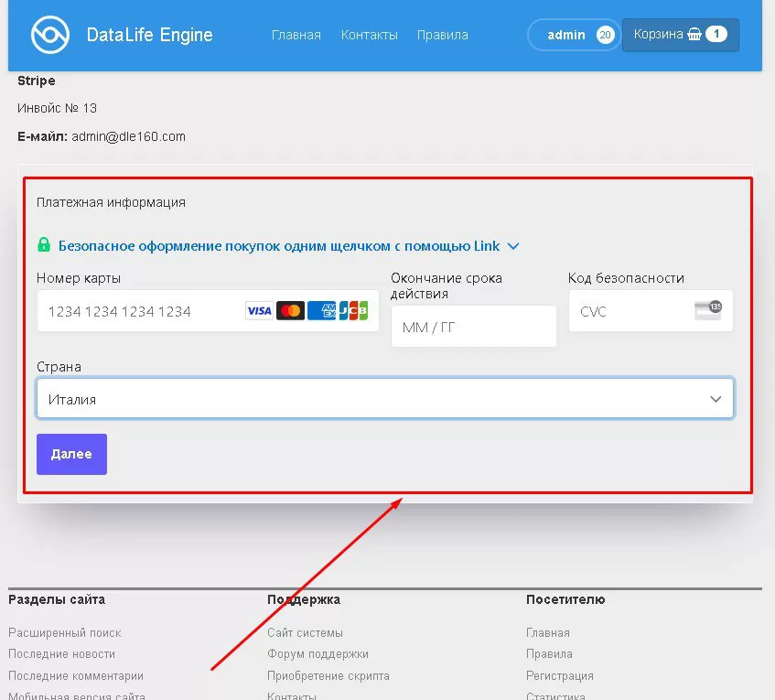775x700 pixels.
Task: Click the admin notification badge 20
Action: (605, 35)
